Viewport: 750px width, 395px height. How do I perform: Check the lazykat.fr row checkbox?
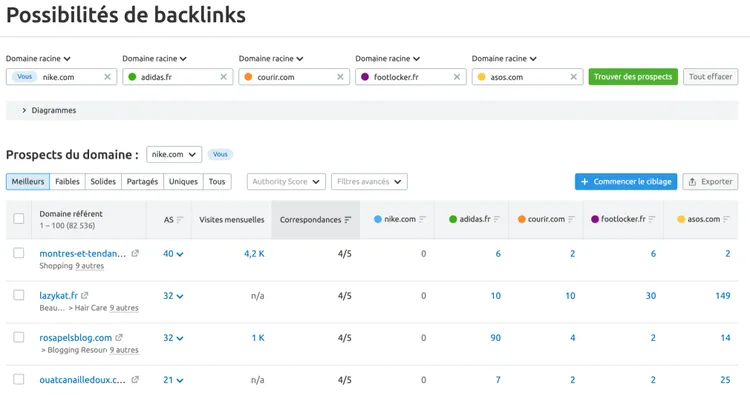[19, 295]
